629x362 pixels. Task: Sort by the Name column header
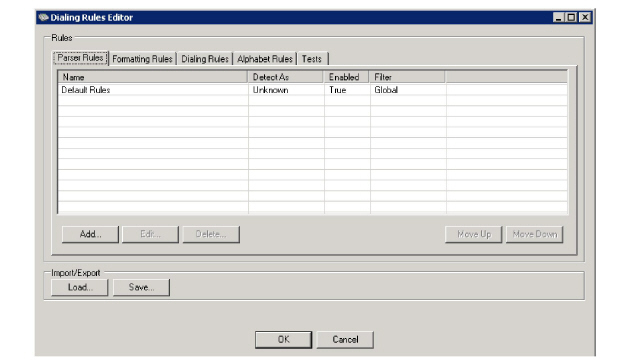point(153,77)
